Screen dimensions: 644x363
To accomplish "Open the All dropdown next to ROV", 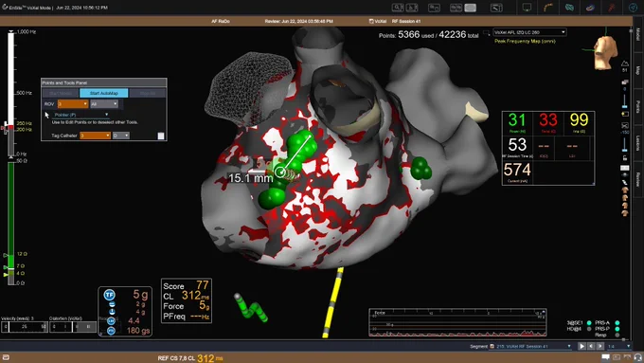I will pos(104,104).
